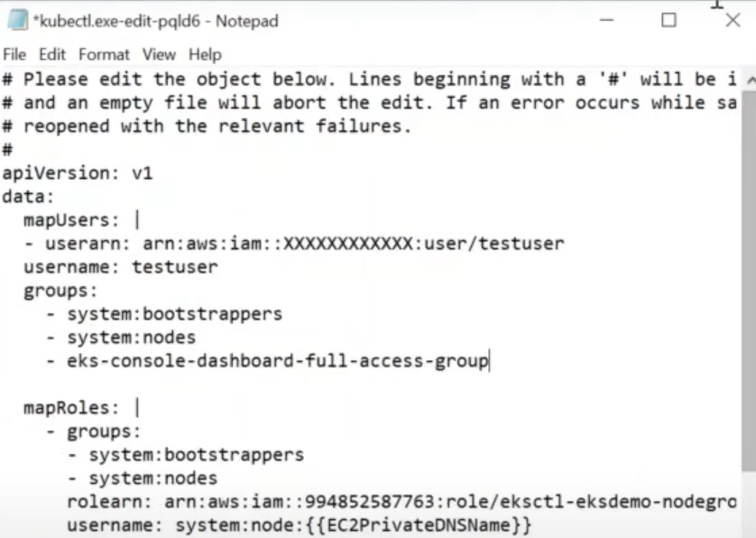
Task: Place cursor in the username: testuser line
Action: coord(121,267)
